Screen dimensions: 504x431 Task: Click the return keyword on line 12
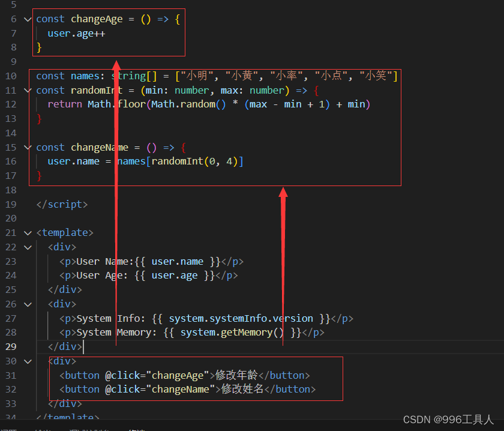65,104
